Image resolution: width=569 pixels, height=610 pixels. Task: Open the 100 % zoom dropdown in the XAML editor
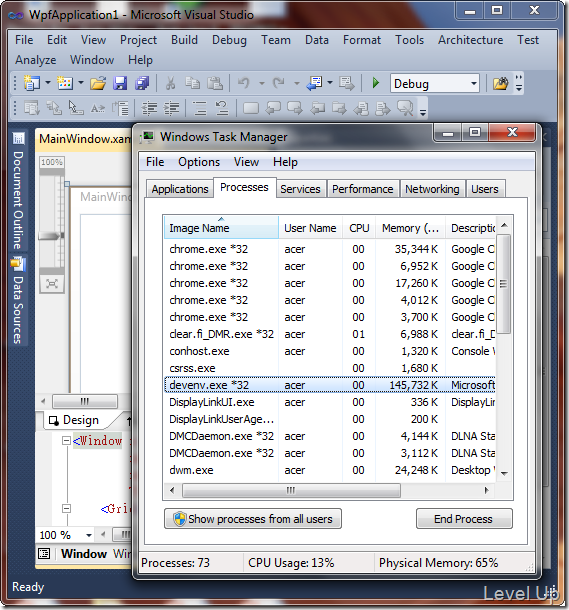coord(89,535)
